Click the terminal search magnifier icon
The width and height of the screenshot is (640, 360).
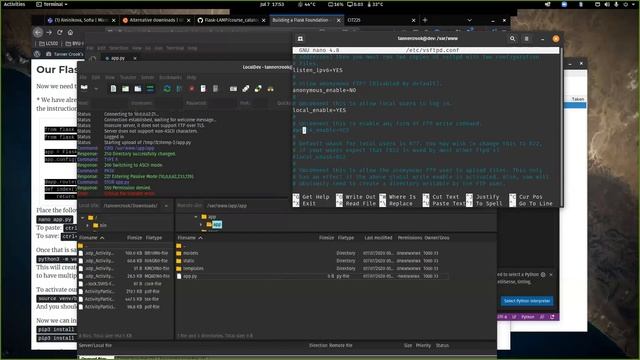click(x=513, y=39)
